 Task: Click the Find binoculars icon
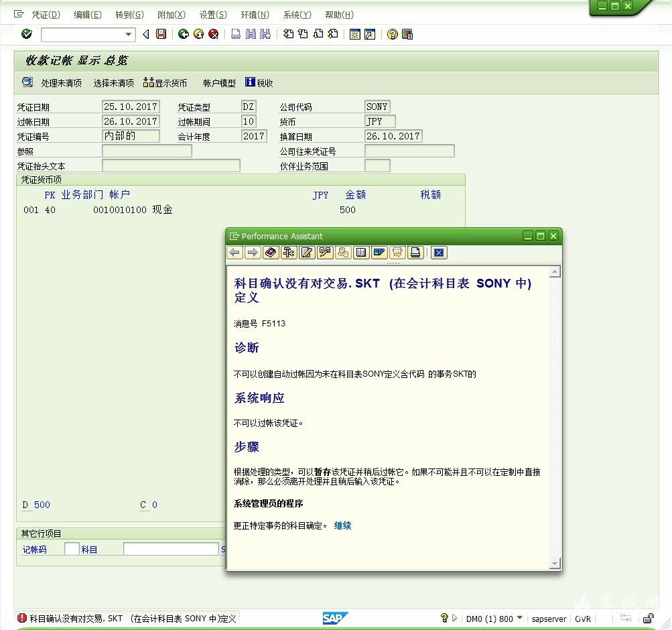pos(251,34)
